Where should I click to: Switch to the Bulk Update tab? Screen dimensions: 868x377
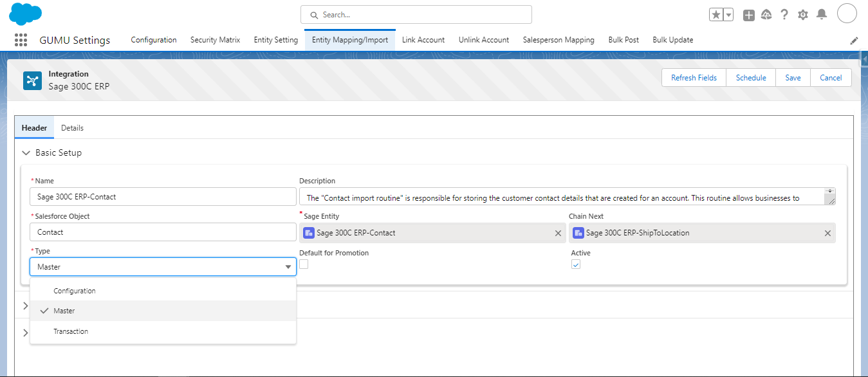673,40
